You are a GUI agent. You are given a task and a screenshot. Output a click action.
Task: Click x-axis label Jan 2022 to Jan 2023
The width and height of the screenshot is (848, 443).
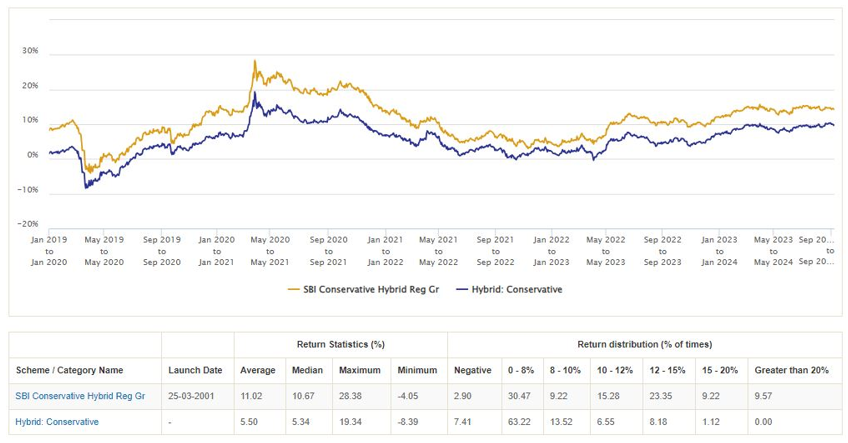coord(551,251)
